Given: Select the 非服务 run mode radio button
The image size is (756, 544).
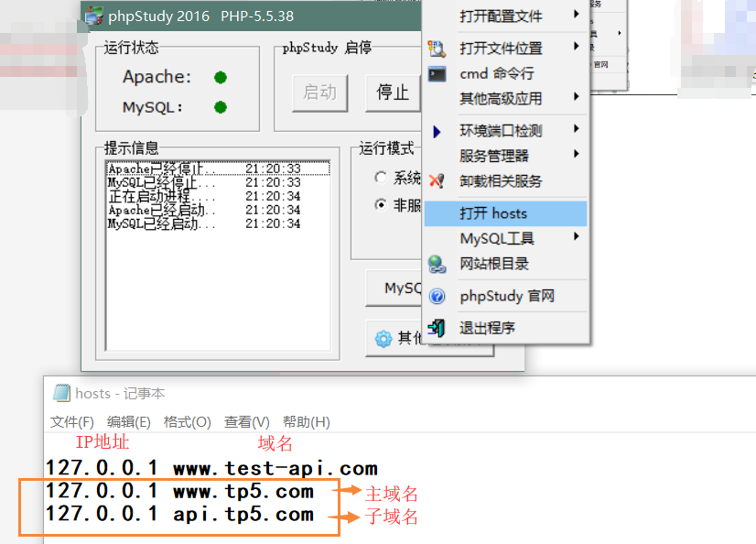Looking at the screenshot, I should (x=381, y=205).
